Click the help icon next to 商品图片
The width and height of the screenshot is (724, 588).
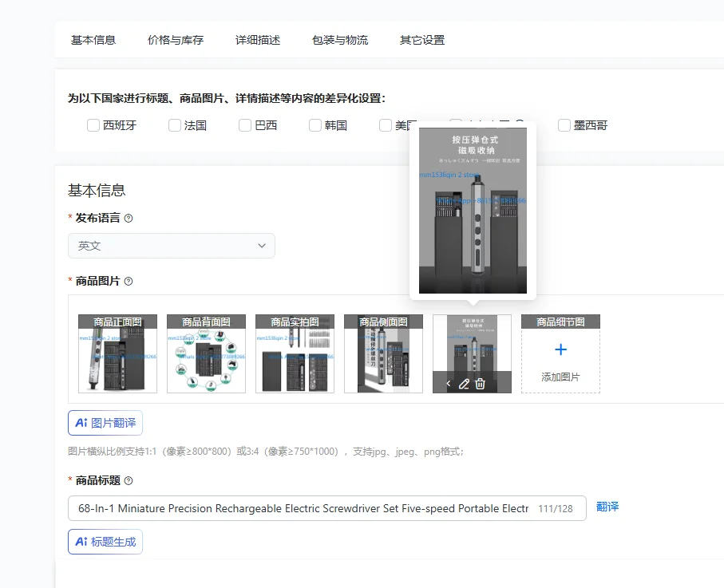pos(129,281)
